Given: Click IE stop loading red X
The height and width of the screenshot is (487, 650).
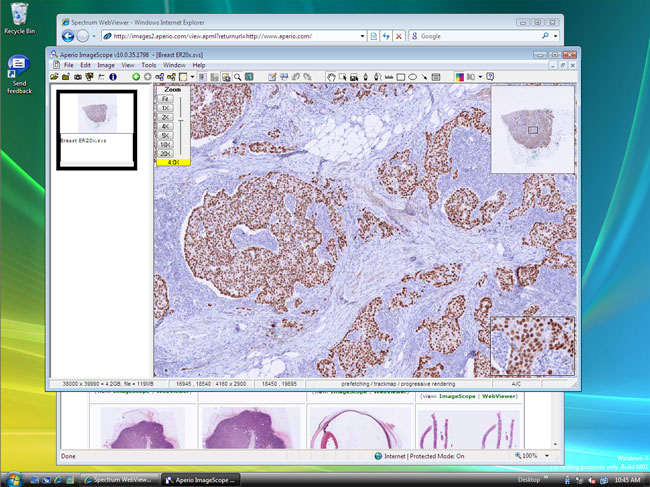Looking at the screenshot, I should tap(399, 36).
